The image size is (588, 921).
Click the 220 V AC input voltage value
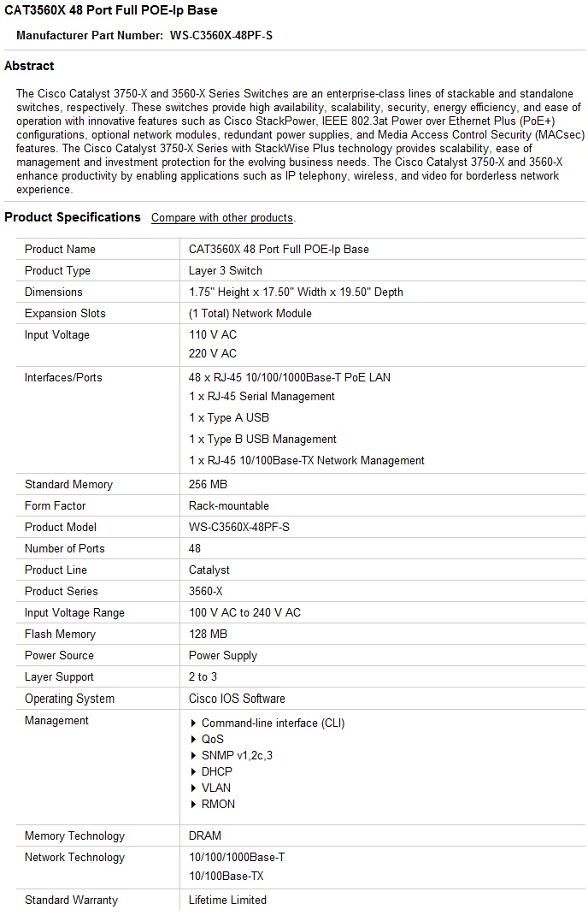point(213,354)
